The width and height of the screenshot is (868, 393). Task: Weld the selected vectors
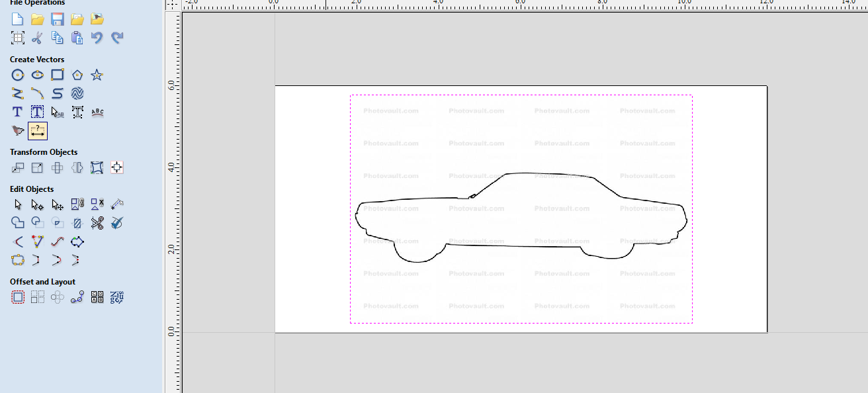coord(18,223)
